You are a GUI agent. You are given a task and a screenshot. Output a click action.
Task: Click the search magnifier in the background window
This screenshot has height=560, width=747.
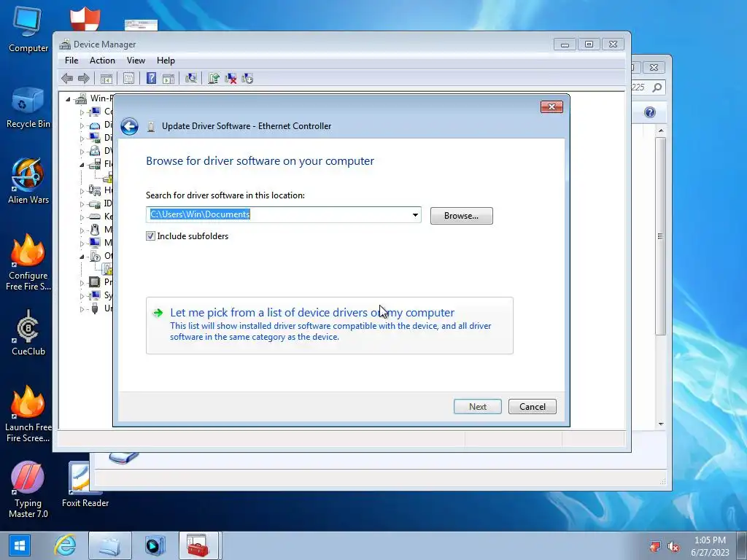(657, 87)
